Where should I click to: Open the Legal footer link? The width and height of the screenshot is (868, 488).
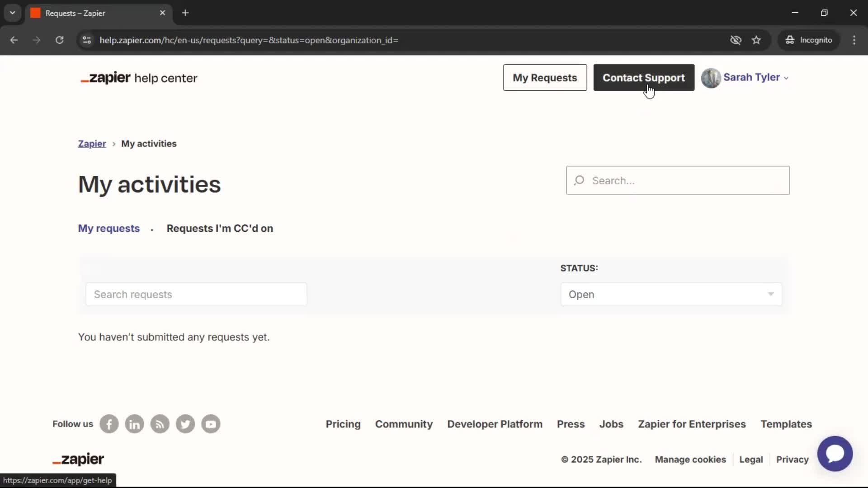(x=751, y=460)
